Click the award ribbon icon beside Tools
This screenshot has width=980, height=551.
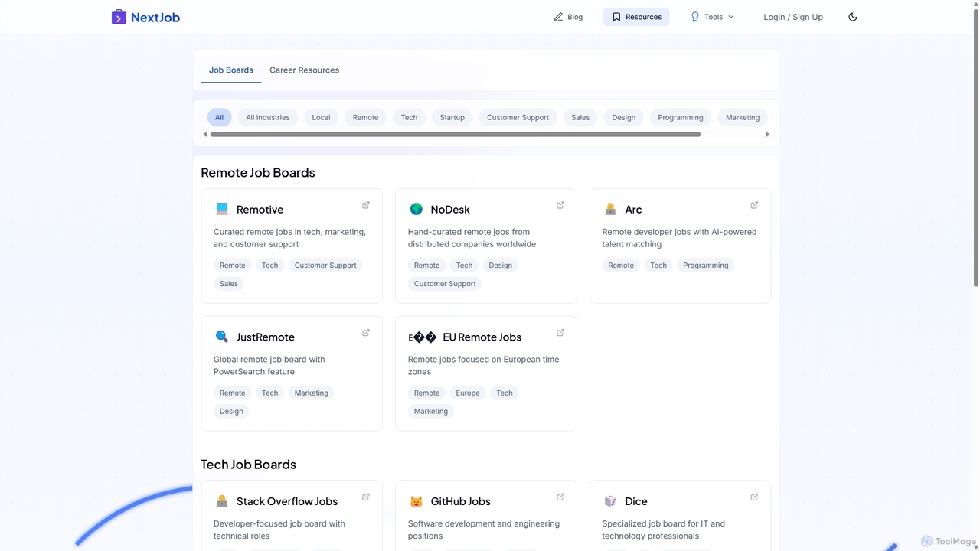[x=695, y=17]
